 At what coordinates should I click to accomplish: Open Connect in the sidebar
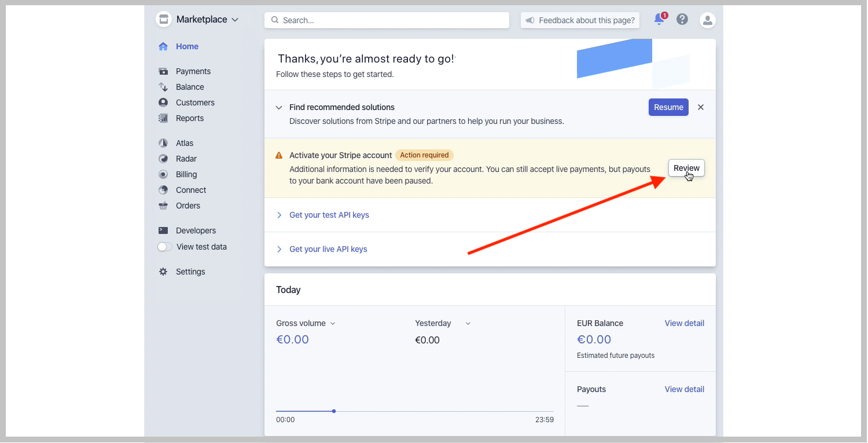[x=191, y=190]
